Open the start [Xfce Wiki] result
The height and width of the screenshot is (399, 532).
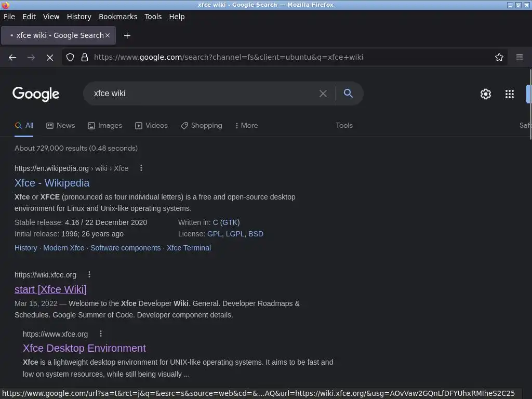point(50,289)
